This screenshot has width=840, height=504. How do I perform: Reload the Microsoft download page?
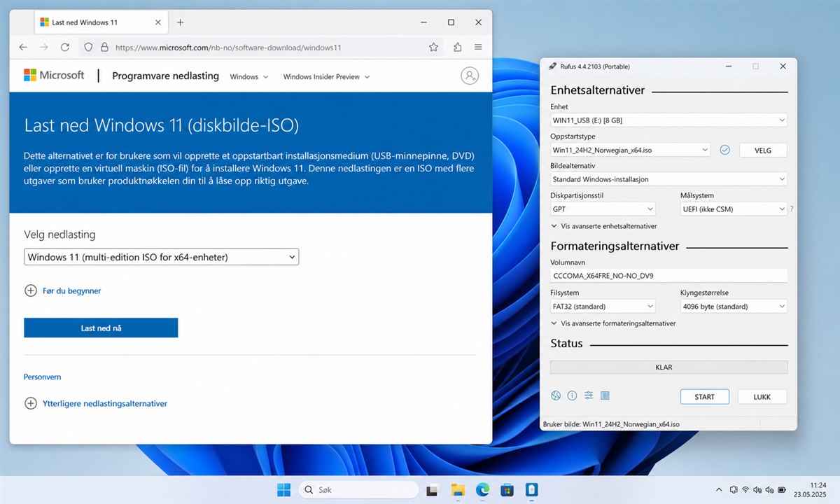(65, 48)
